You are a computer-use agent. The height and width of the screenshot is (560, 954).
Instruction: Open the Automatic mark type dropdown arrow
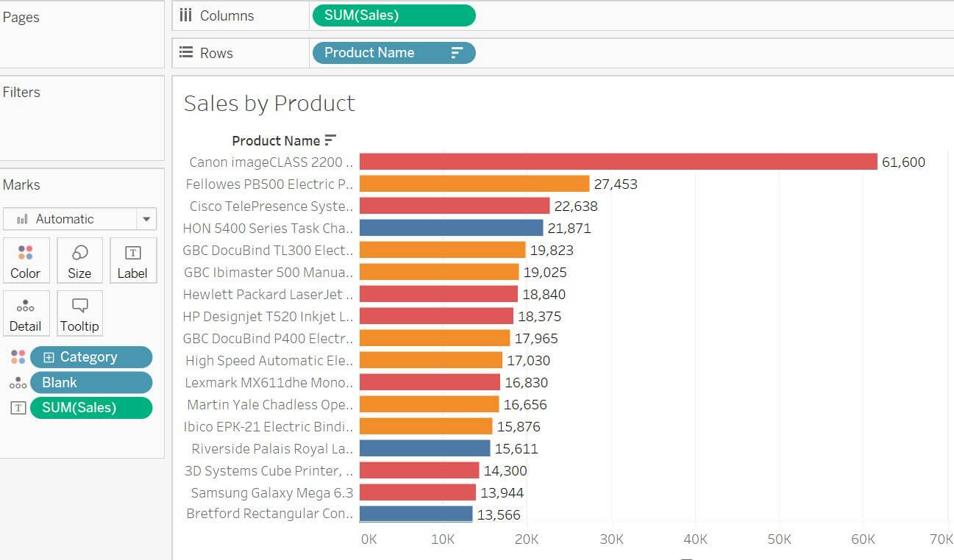click(x=146, y=219)
